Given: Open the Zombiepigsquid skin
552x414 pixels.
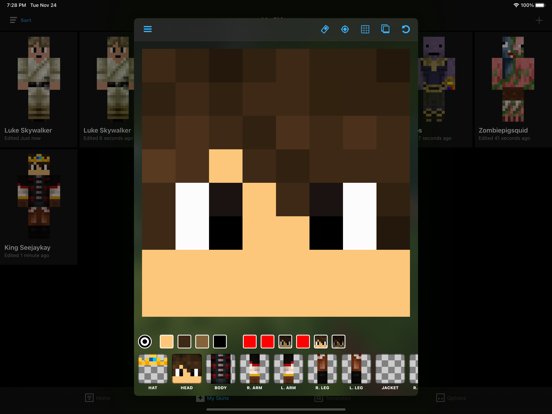Looking at the screenshot, I should point(513,89).
